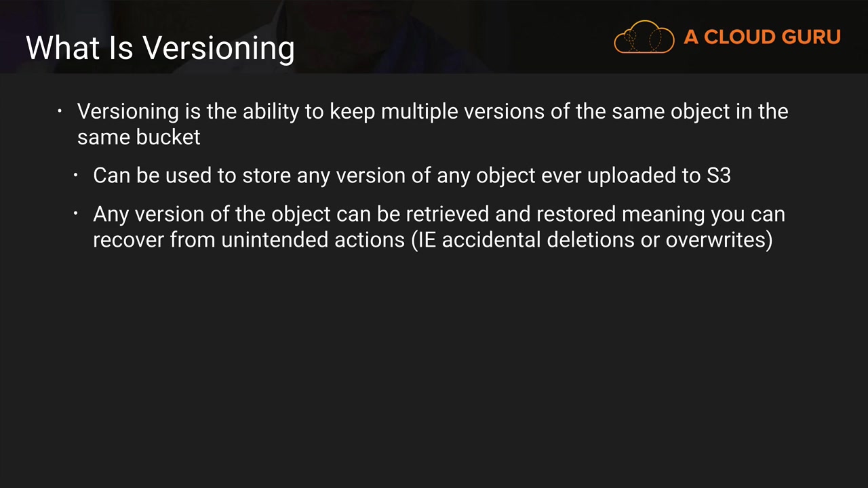Click the "A CLOUD GURU" brand text

click(x=762, y=37)
